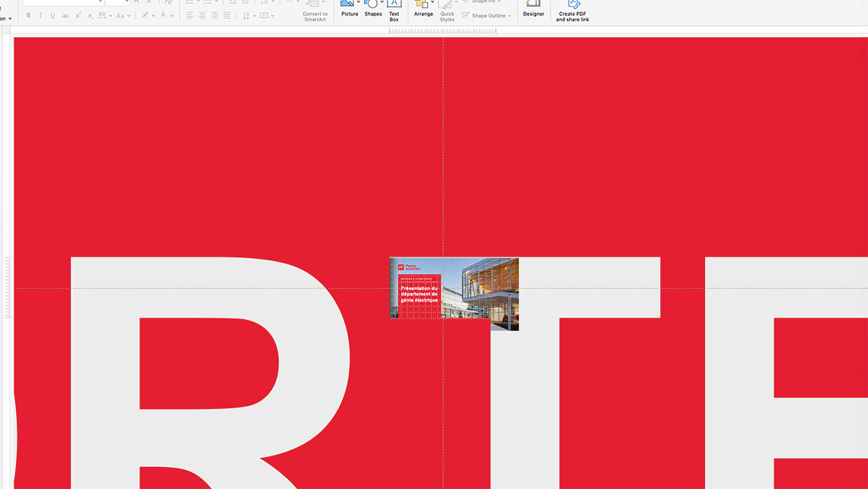Click Create PDF and share link
This screenshot has width=868, height=489.
[x=573, y=11]
